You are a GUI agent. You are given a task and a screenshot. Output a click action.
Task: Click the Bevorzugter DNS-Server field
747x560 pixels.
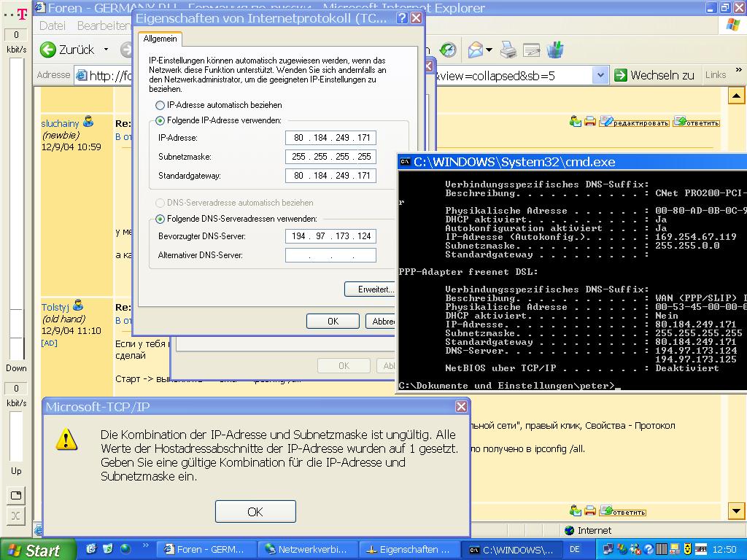(x=330, y=236)
